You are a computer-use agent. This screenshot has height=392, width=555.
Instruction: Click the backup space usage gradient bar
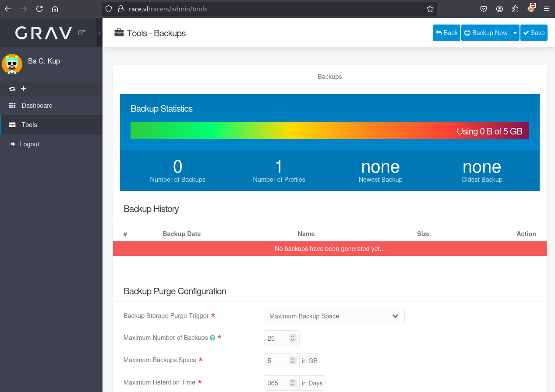[330, 131]
